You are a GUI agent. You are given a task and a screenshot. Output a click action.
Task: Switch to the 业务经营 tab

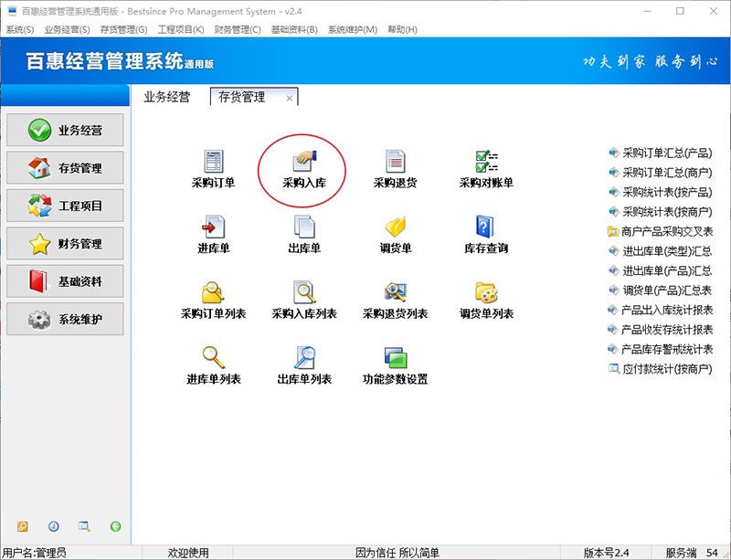coord(167,97)
